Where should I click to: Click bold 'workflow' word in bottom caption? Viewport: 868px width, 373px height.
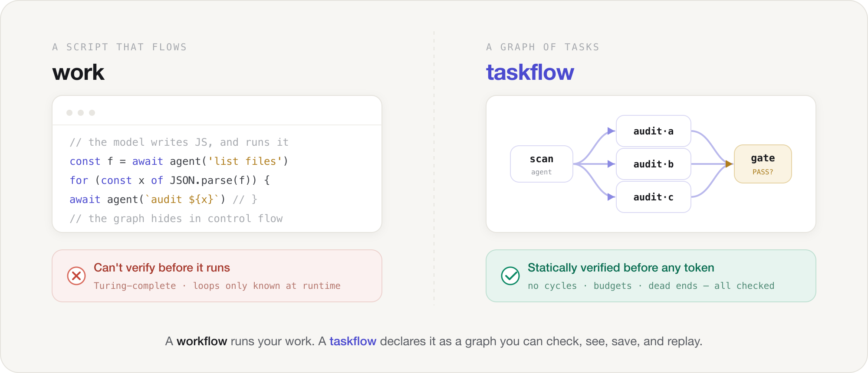coord(202,341)
